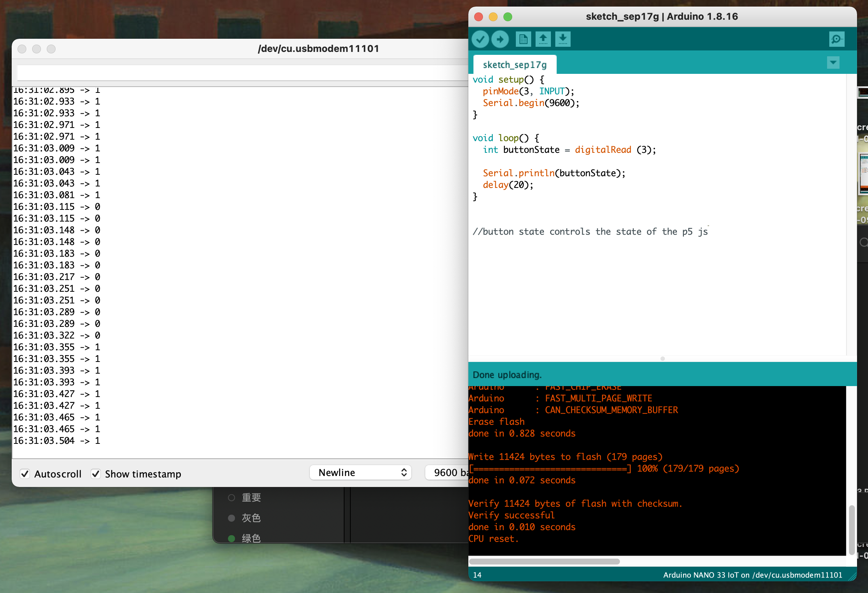
Task: Click the 'void loop() {' code line
Action: tap(506, 138)
